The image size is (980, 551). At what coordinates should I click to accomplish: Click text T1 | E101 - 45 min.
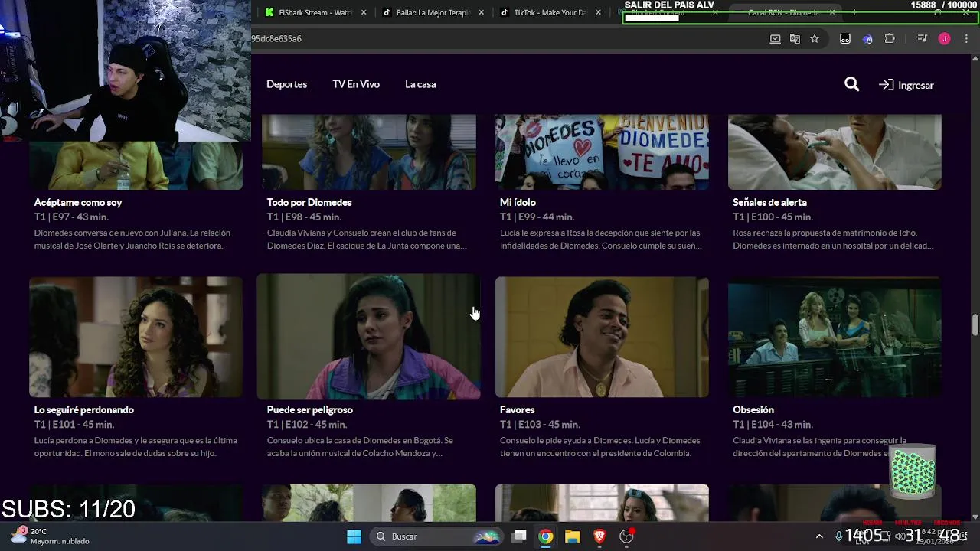74,424
